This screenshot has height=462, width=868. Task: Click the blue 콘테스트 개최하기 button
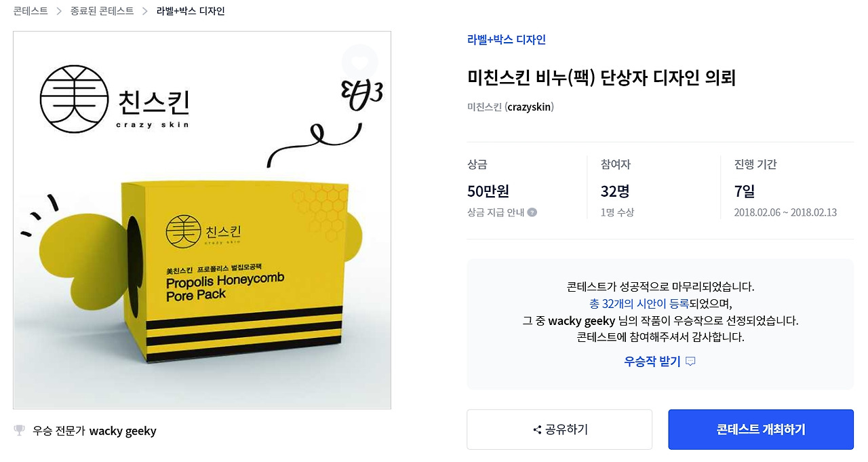(761, 429)
